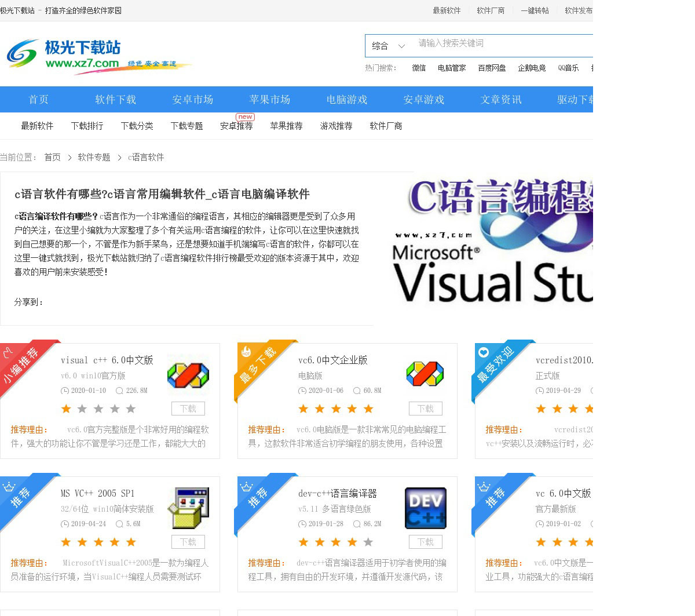Open 软件下载 navigation tab

click(116, 100)
